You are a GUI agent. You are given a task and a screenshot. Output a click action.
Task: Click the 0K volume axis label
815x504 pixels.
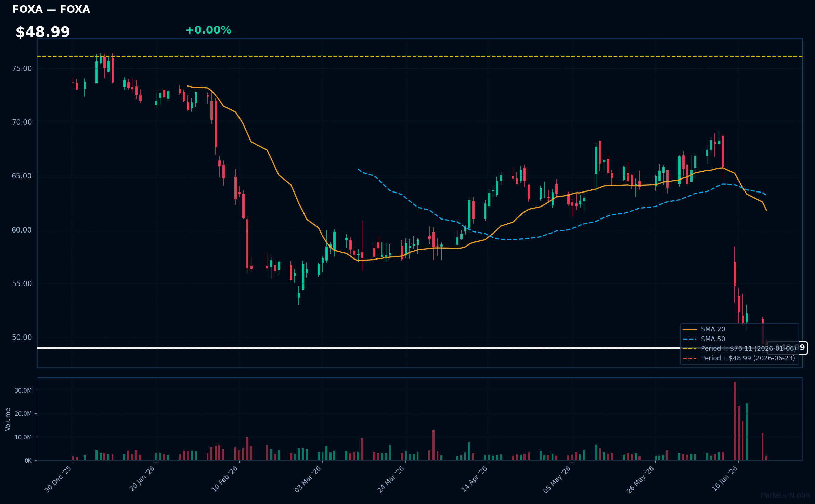pos(28,461)
